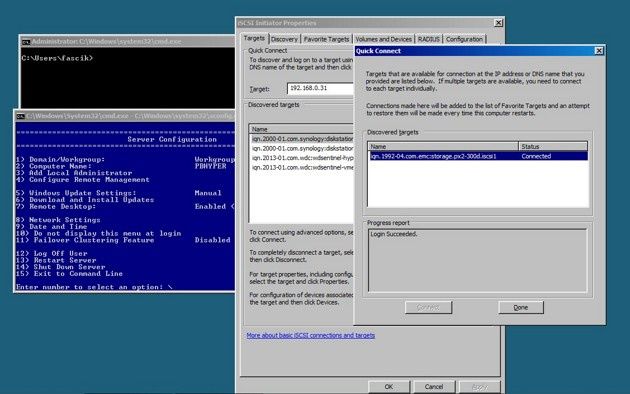Click Name column header in Discovered targets list

coord(301,129)
